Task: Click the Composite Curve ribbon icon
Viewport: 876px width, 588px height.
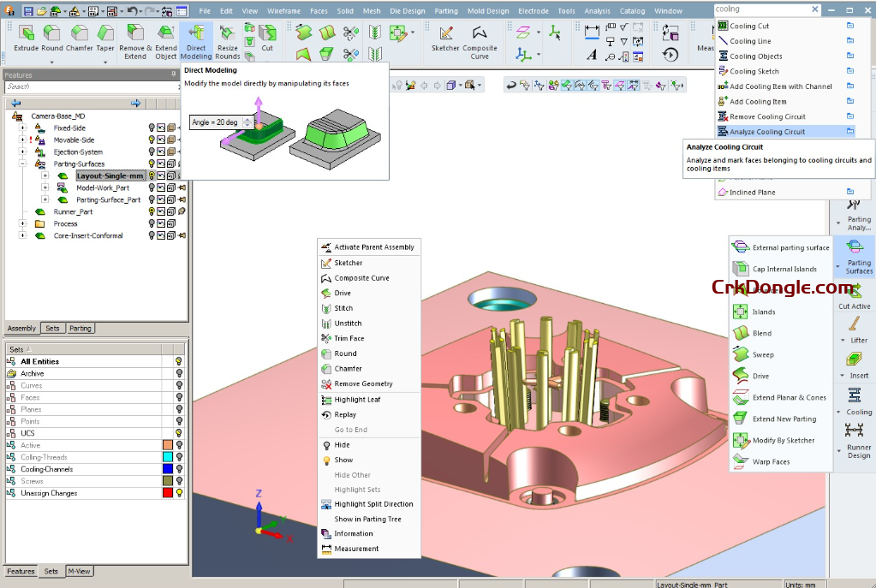Action: click(x=480, y=34)
